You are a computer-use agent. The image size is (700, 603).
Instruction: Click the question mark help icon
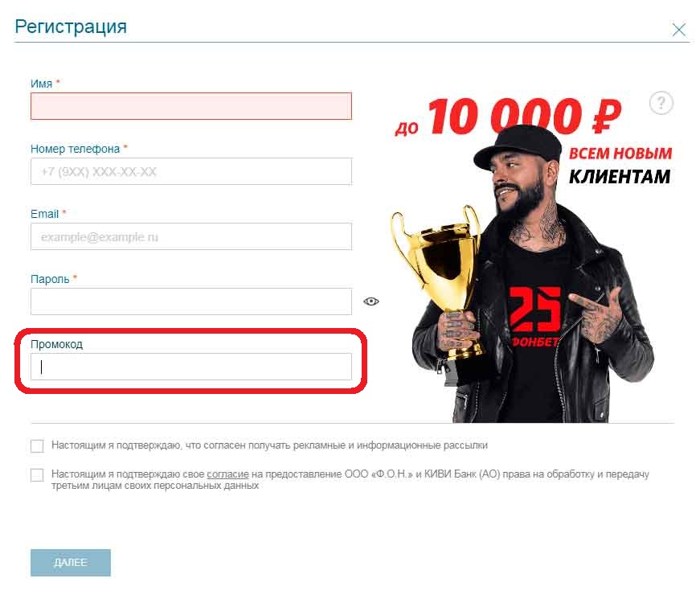[661, 103]
